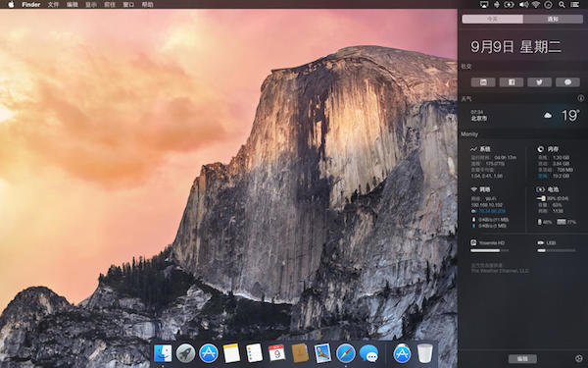Click the blue external IP address
588x368 pixels.
492,211
